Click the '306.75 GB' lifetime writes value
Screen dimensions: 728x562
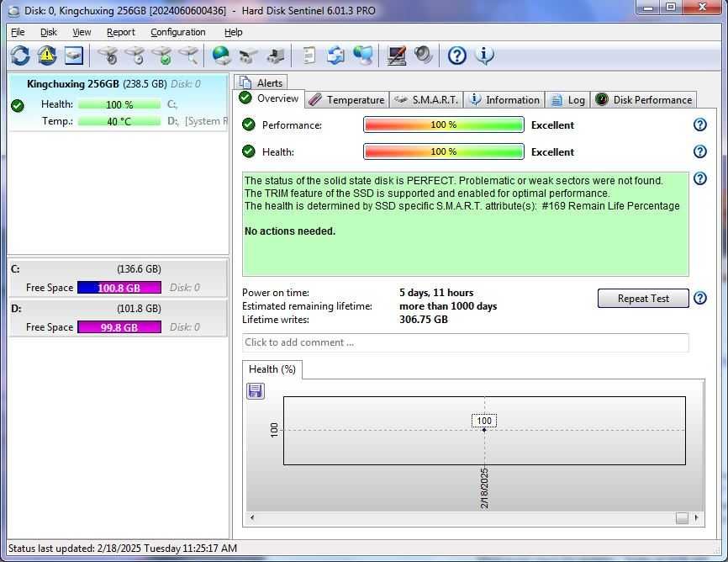click(x=424, y=320)
